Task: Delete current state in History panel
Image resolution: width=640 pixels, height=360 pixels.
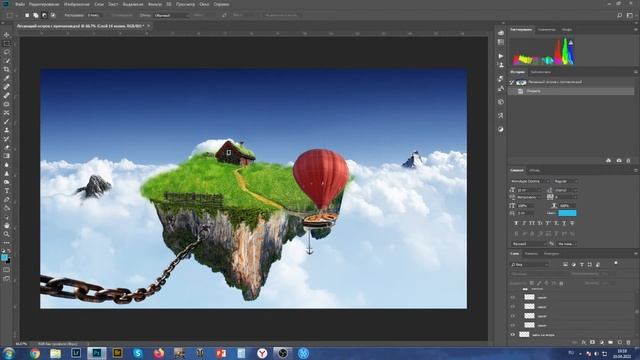Action: click(628, 160)
